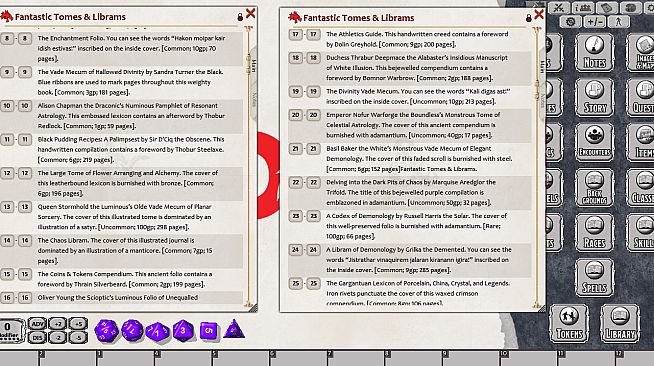Screen dimensions: 654x366
Task: Pick the purple d6 cube die
Action: [x=209, y=331]
